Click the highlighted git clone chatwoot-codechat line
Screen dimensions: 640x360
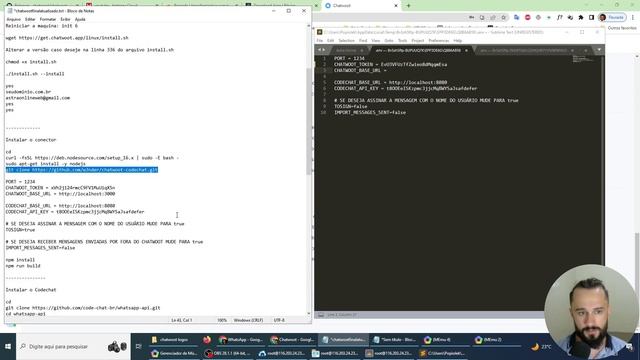[82, 170]
